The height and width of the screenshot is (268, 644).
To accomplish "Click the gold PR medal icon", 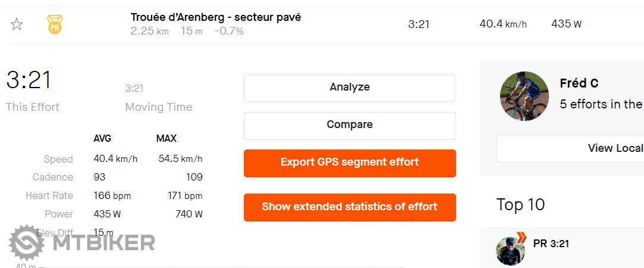I will (x=55, y=24).
